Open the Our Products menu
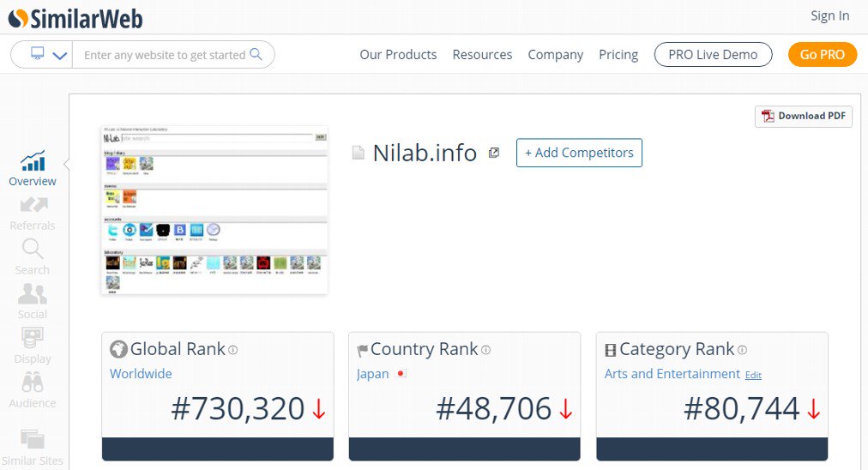 pos(398,55)
